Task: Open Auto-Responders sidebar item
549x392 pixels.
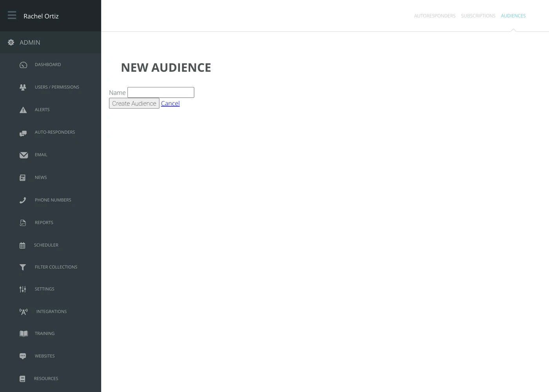Action: 55,132
